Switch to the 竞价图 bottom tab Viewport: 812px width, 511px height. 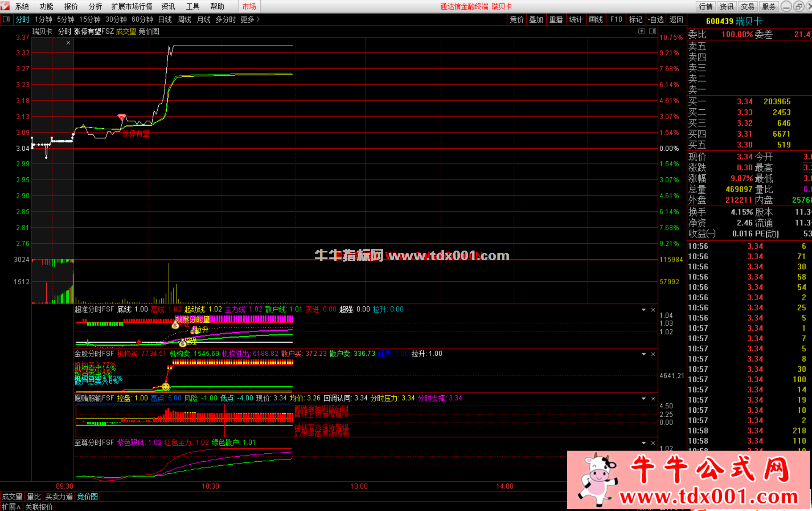[x=87, y=497]
